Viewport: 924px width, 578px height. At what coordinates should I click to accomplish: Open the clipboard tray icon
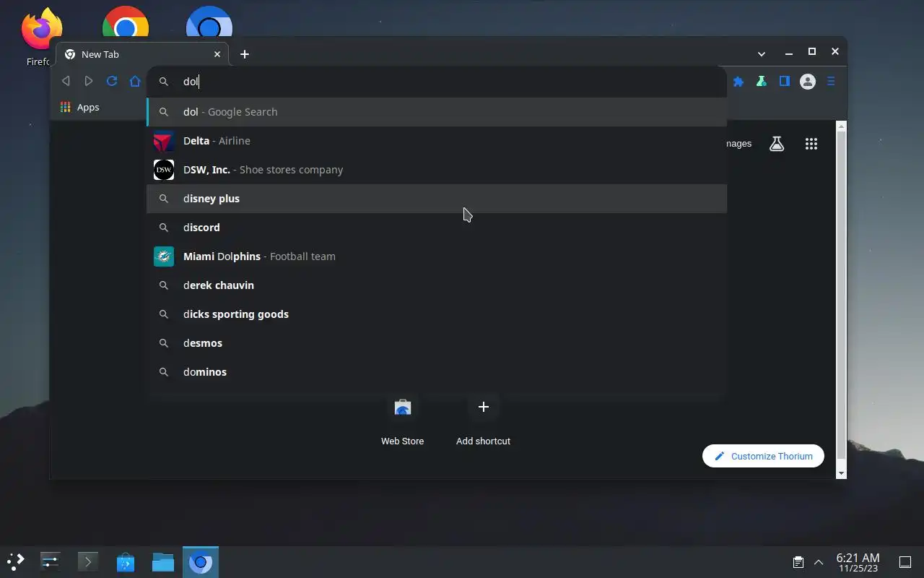[798, 562]
